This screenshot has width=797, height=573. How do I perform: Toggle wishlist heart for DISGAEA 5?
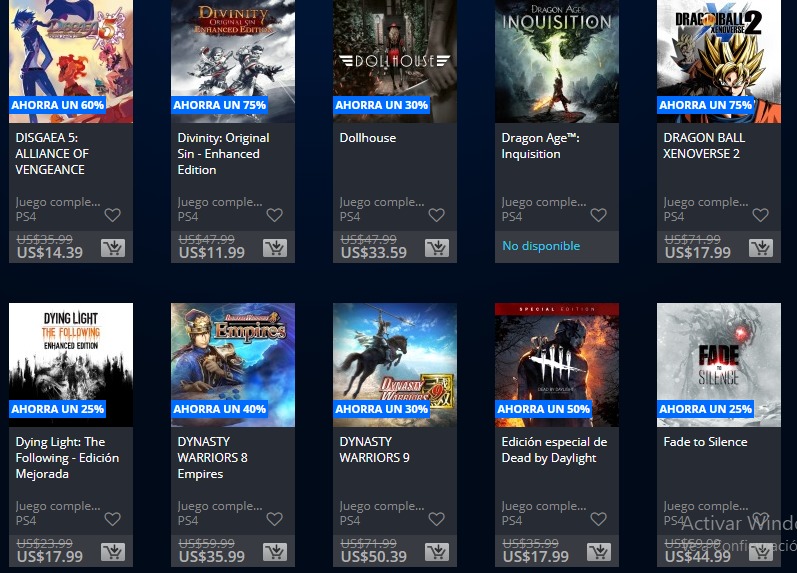coord(113,215)
